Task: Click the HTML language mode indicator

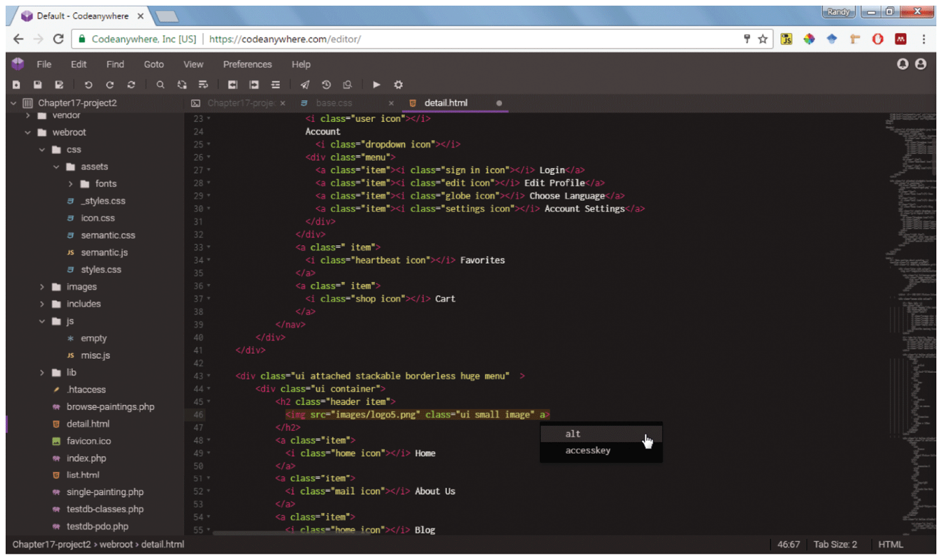Action: pyautogui.click(x=890, y=545)
